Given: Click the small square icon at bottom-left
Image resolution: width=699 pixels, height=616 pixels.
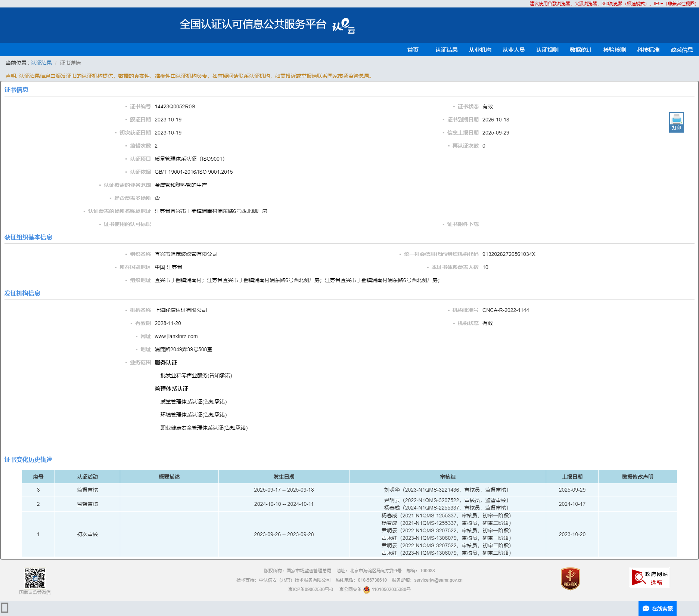Looking at the screenshot, I should (x=5, y=607).
